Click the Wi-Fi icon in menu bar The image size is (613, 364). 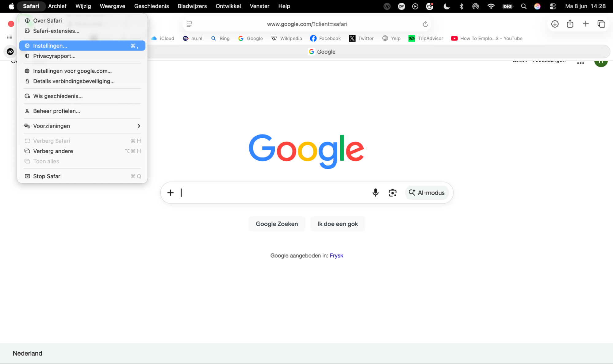click(491, 6)
